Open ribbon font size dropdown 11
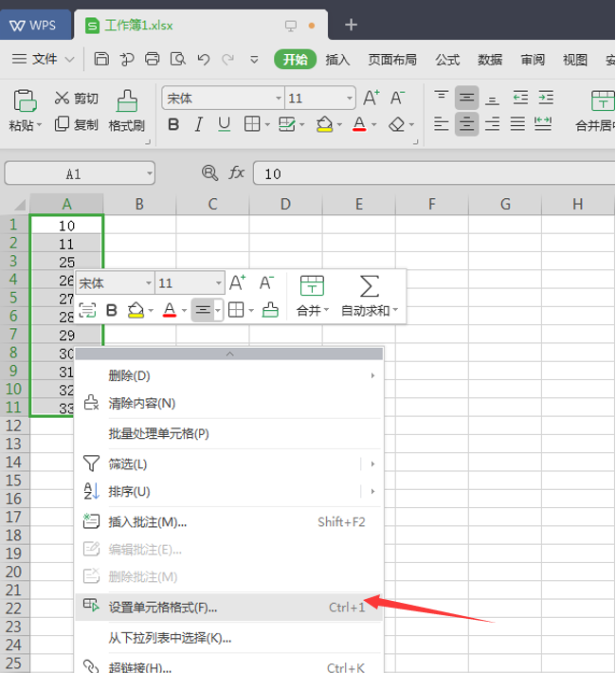The height and width of the screenshot is (673, 616). click(x=350, y=99)
